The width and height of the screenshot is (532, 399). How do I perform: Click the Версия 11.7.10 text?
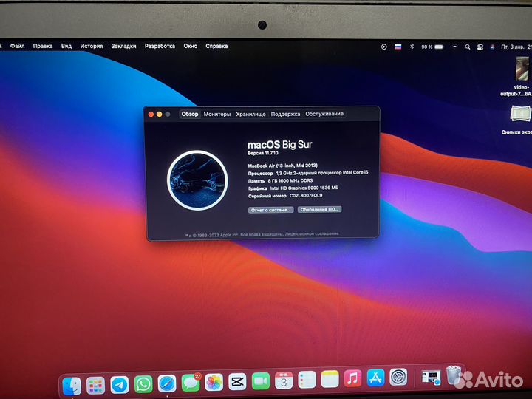tap(263, 153)
